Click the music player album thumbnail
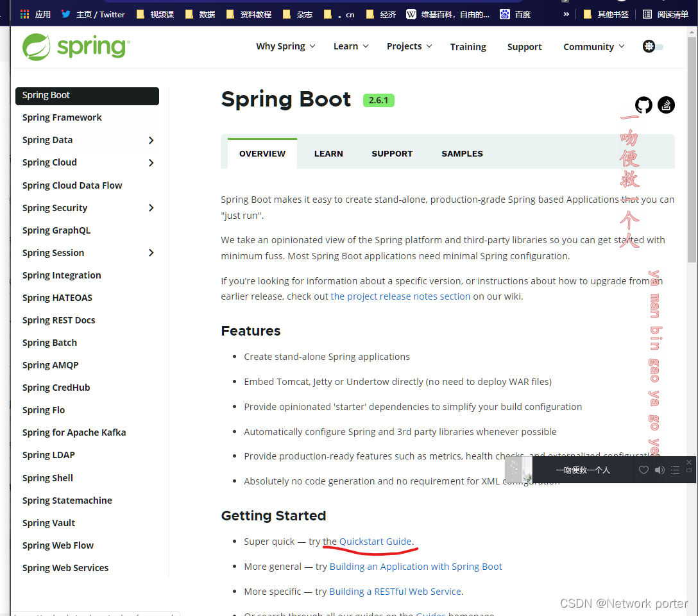 click(519, 470)
